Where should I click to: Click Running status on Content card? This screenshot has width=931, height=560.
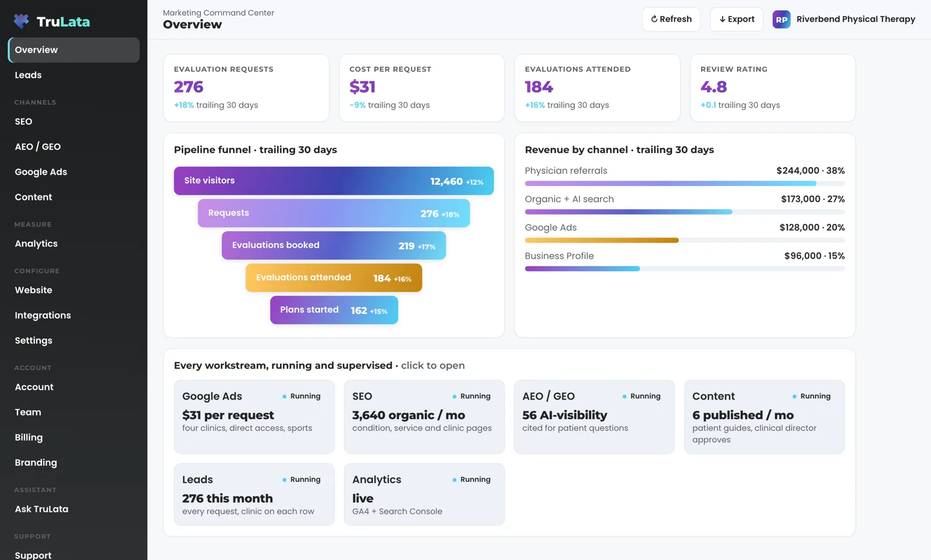(x=811, y=397)
